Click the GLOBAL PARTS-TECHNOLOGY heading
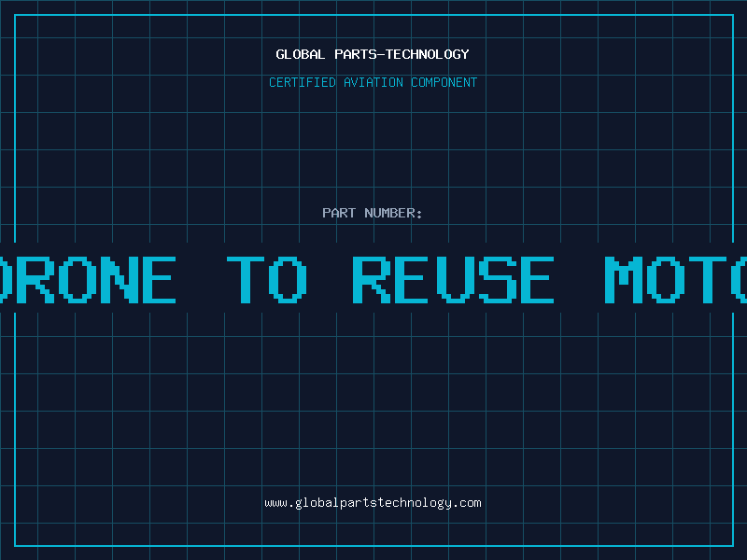The width and height of the screenshot is (747, 560). tap(373, 54)
